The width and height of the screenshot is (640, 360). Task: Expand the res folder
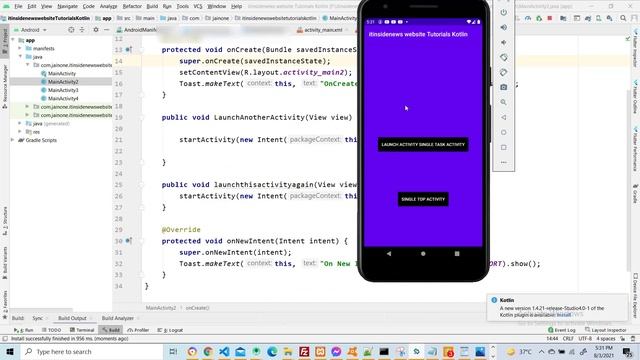(x=20, y=132)
